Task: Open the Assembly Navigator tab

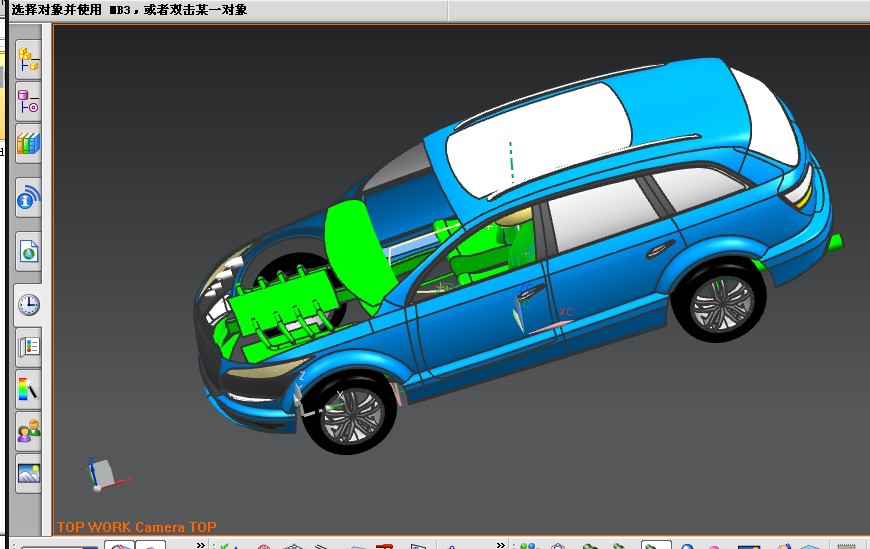Action: click(28, 59)
